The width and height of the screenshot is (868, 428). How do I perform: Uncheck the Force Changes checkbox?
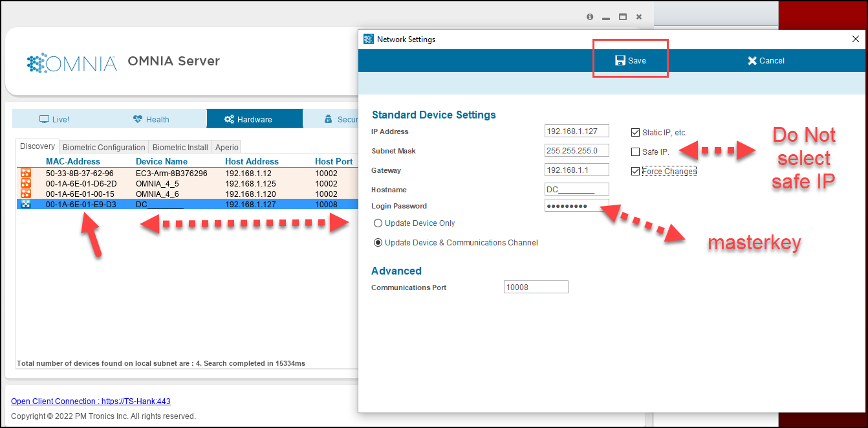[635, 172]
